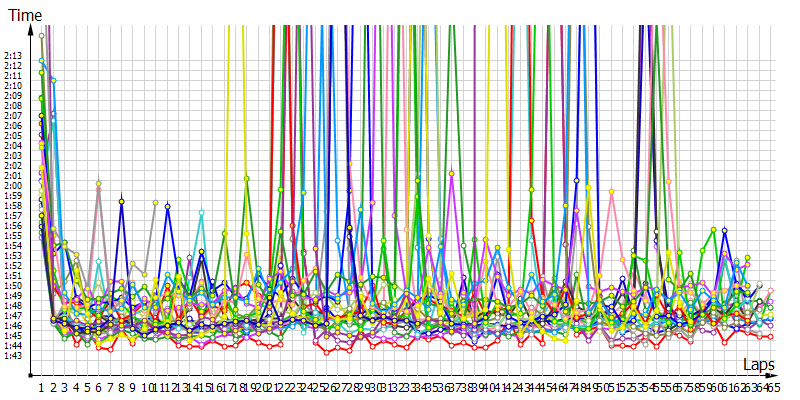Viewport: 800px width, 400px height.
Task: Select the cyan peak marker at lap 15
Action: [x=201, y=212]
